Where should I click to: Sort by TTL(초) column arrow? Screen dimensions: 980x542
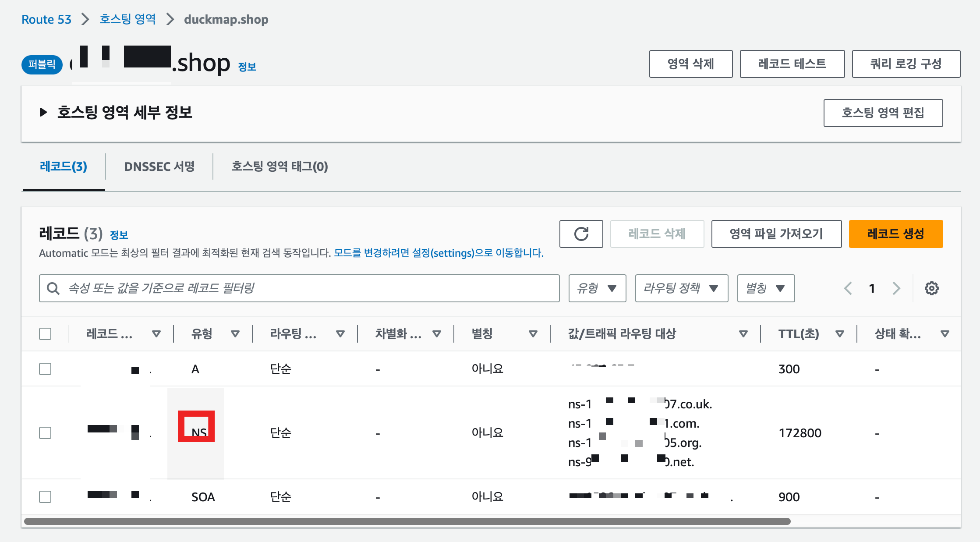click(x=839, y=334)
